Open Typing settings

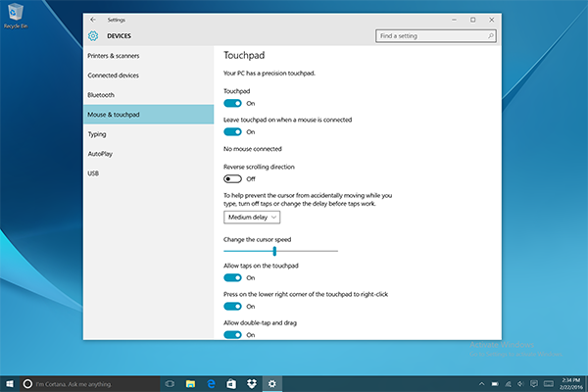[149, 134]
